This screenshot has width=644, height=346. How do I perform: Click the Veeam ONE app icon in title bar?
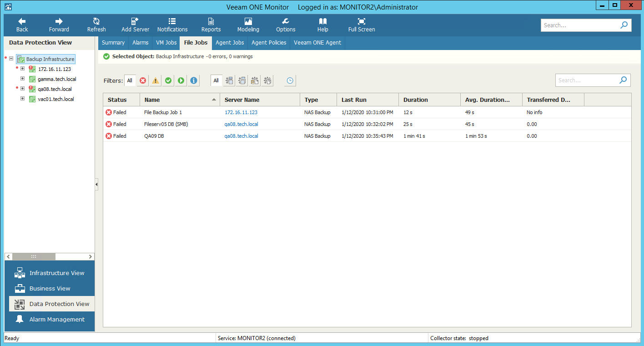[x=8, y=7]
